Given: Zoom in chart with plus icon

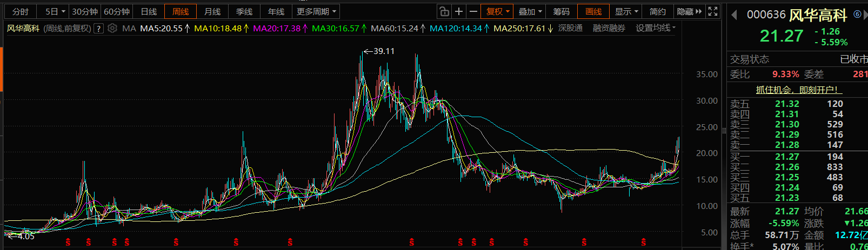Looking at the screenshot, I should [x=459, y=11].
